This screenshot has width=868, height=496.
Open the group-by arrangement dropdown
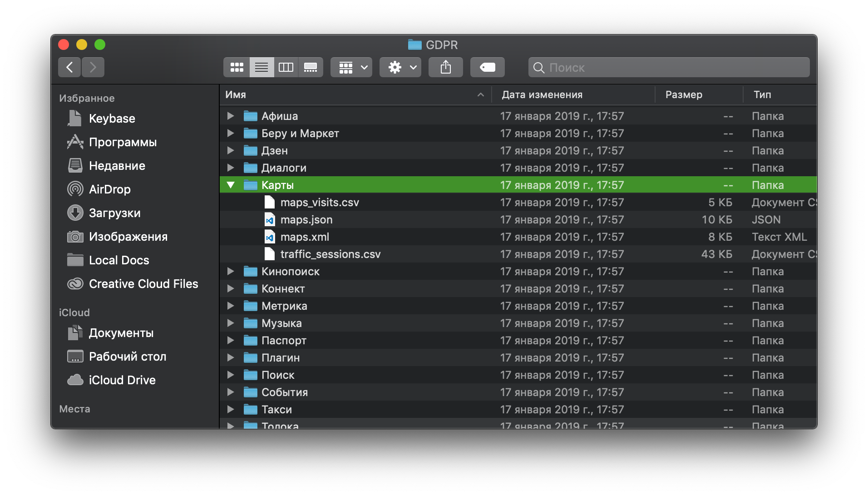coord(351,68)
